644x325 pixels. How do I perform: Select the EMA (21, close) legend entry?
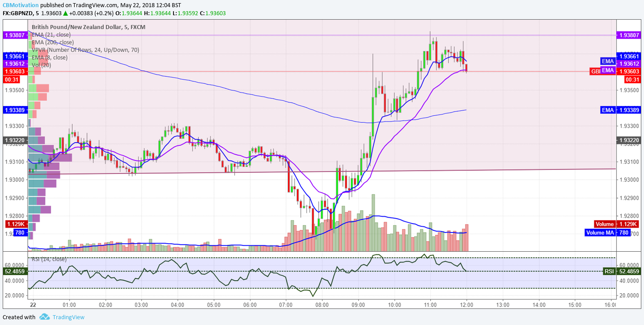click(51, 34)
